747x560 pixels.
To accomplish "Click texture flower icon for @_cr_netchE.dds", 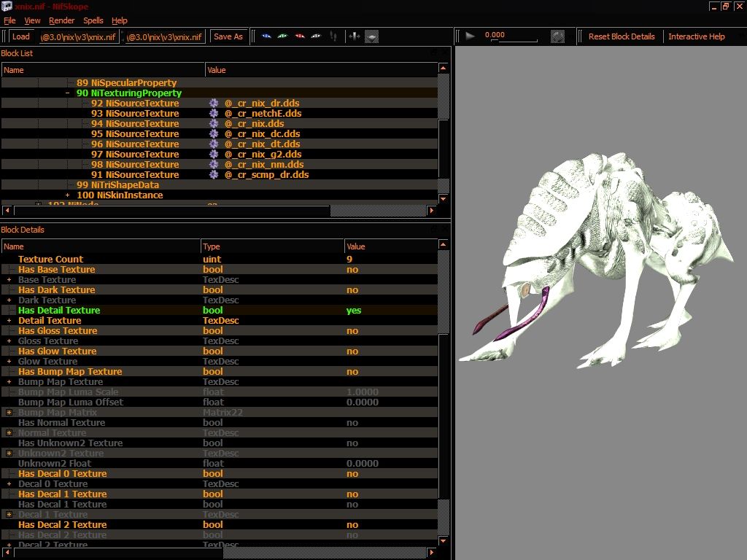I will (x=214, y=113).
